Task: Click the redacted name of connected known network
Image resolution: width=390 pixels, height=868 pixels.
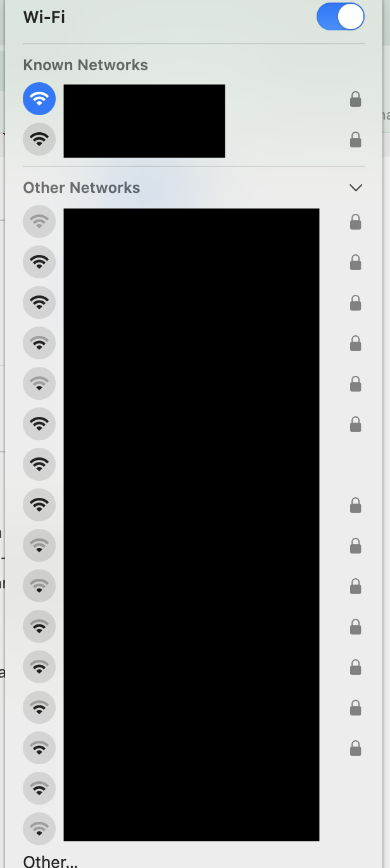Action: click(x=144, y=101)
